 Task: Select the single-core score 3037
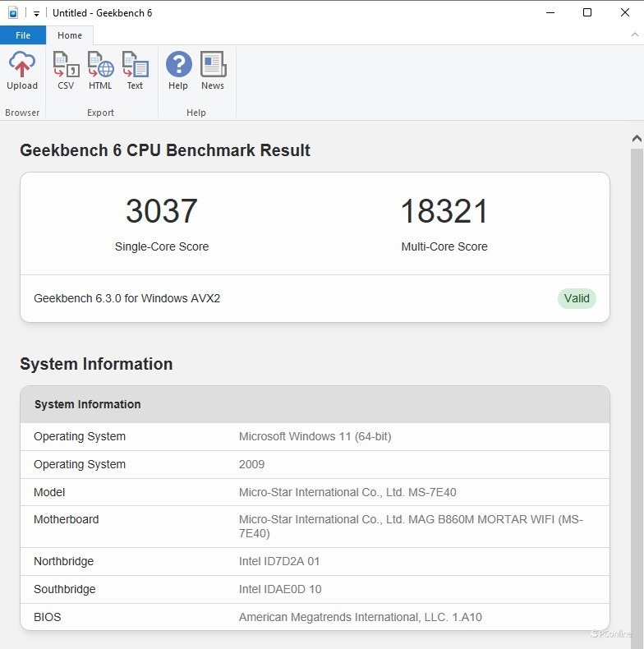(x=162, y=211)
